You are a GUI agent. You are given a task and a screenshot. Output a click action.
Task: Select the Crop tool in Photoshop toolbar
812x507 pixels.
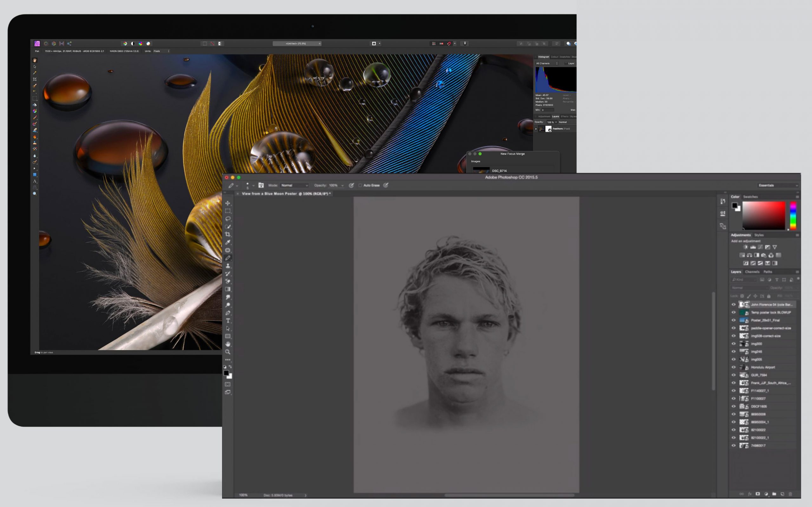pos(228,234)
